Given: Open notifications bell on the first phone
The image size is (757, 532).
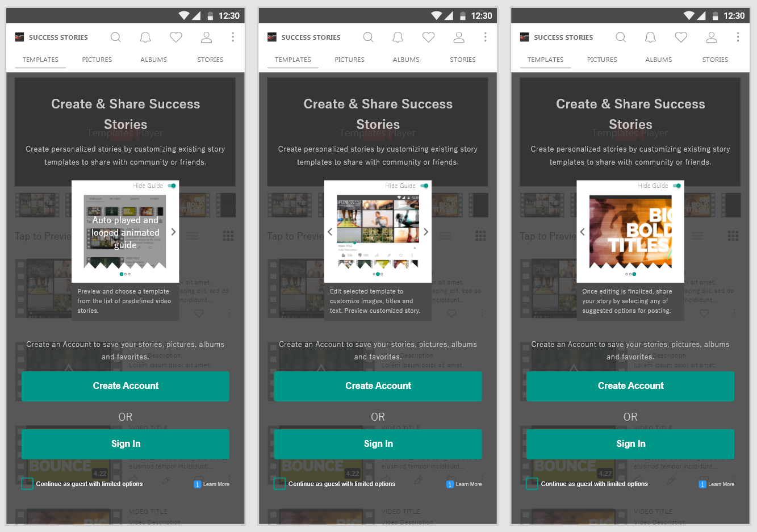Looking at the screenshot, I should 145,37.
